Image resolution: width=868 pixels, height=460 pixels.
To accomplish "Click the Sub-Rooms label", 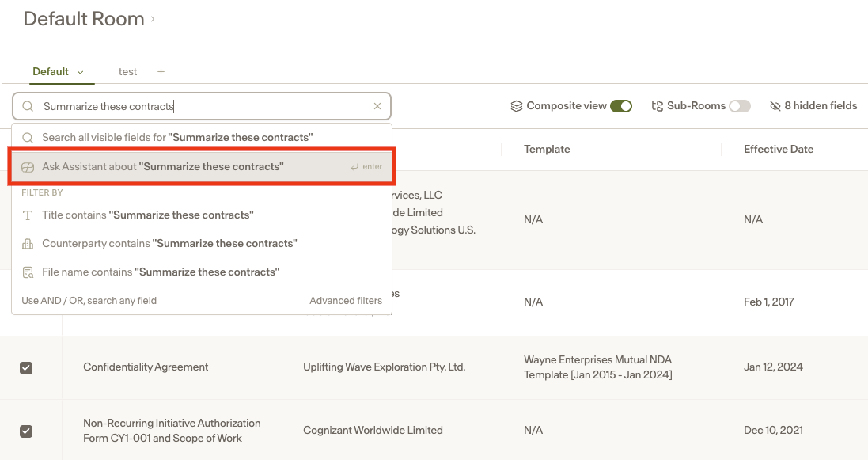I will click(x=696, y=106).
